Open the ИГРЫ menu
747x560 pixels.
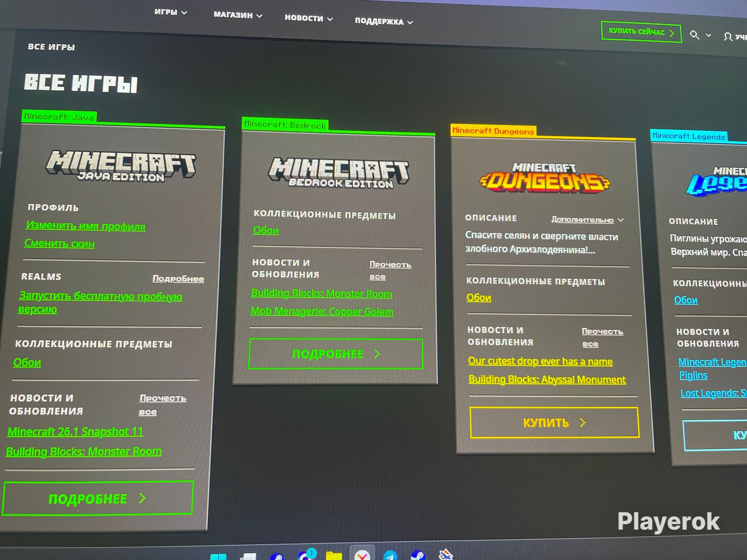point(171,12)
